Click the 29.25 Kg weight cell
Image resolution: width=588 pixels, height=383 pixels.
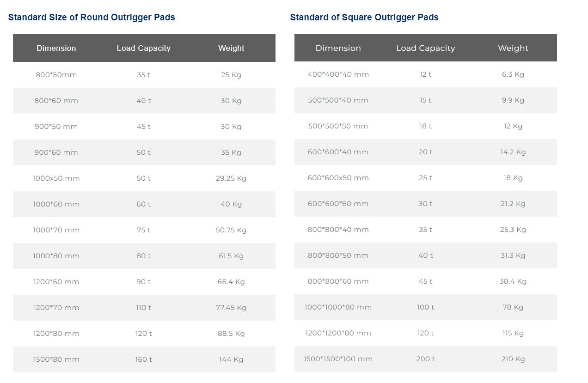click(231, 178)
